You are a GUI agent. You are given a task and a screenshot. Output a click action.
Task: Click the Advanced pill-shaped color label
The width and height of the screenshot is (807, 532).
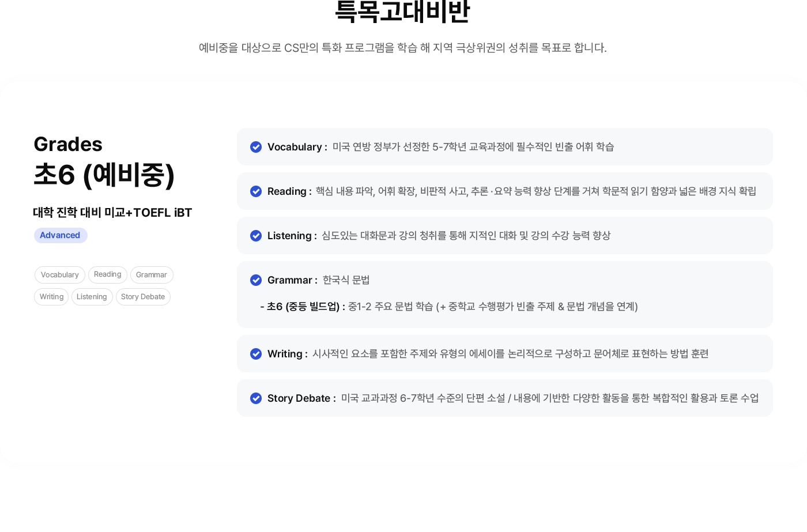click(x=60, y=235)
